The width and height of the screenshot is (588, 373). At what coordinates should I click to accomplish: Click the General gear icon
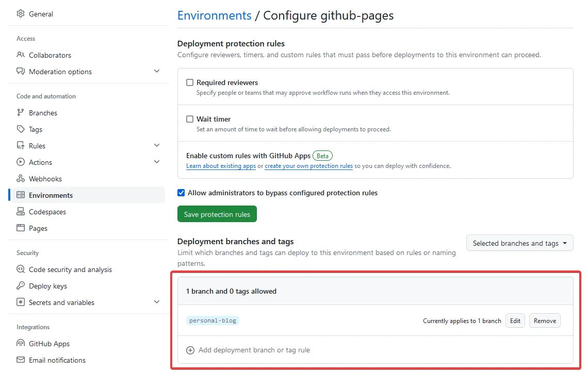[x=21, y=14]
